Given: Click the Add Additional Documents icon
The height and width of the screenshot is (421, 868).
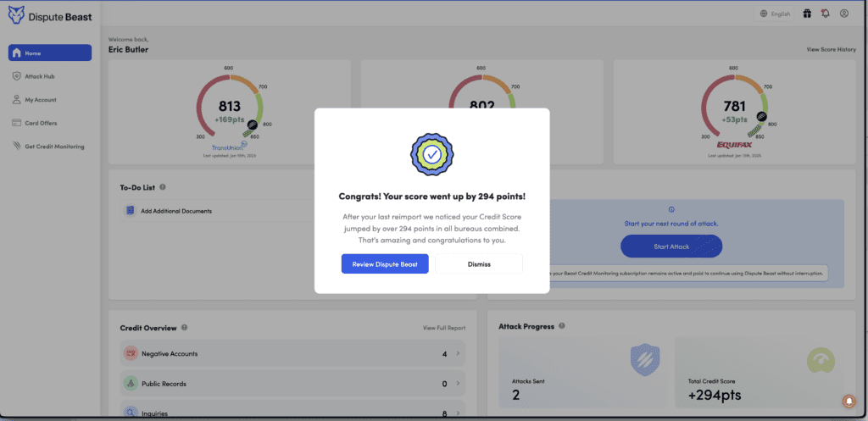Looking at the screenshot, I should pyautogui.click(x=131, y=211).
